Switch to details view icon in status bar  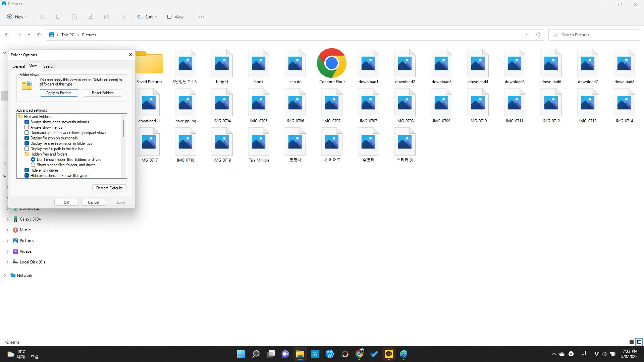(631, 342)
